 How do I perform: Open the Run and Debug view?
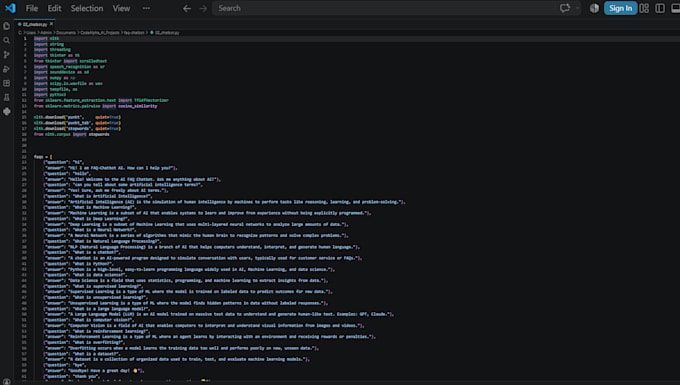tap(7, 69)
